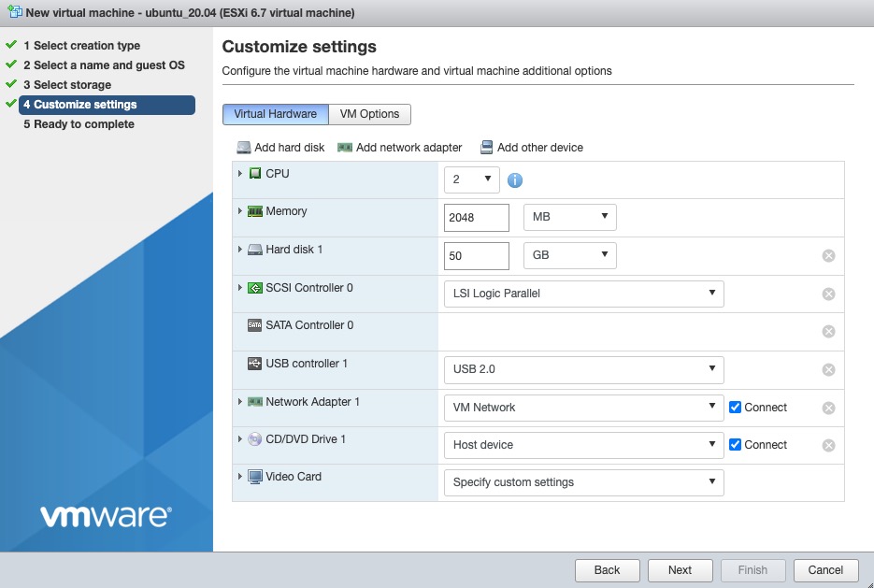Go to step 3 Select storage
Image resolution: width=874 pixels, height=588 pixels.
(x=67, y=85)
